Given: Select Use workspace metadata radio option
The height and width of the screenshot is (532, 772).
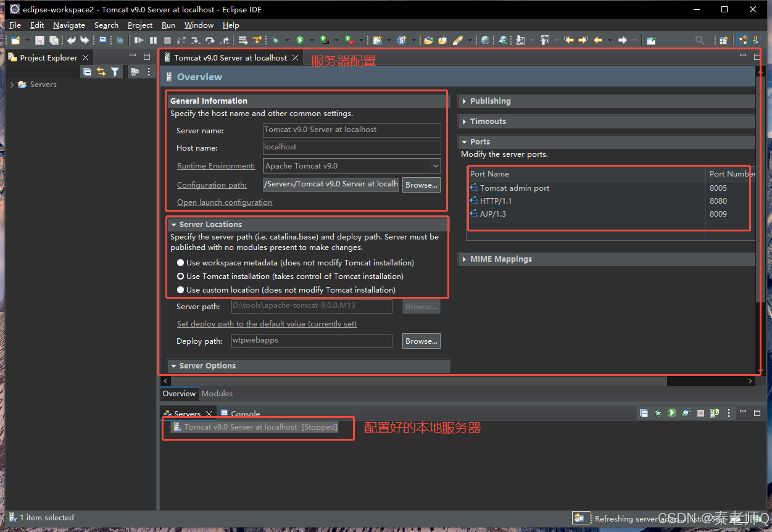Looking at the screenshot, I should point(181,263).
